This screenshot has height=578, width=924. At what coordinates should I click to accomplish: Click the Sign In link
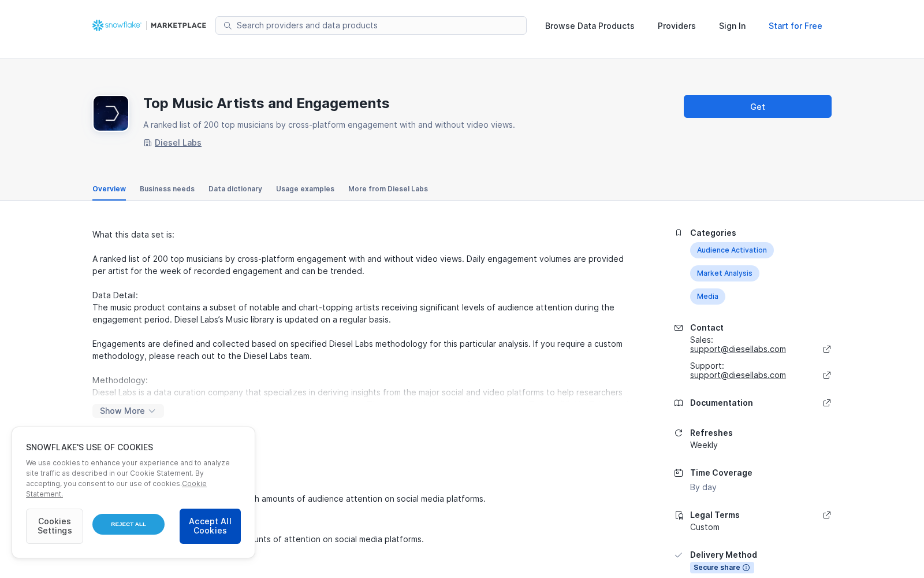[x=732, y=26]
